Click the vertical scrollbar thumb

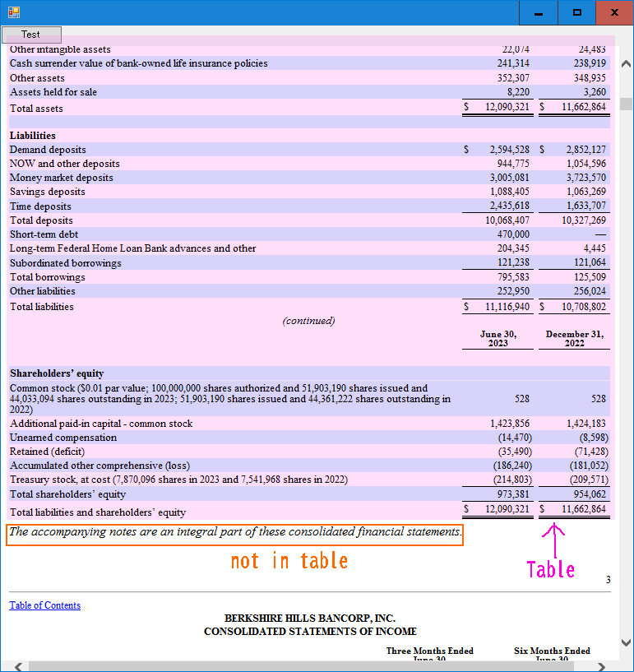(626, 104)
